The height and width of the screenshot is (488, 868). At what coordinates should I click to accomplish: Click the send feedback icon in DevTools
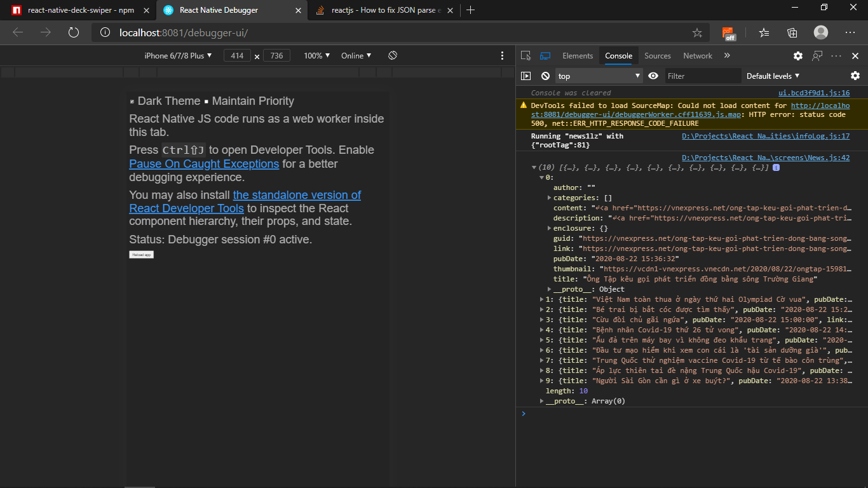coord(818,56)
